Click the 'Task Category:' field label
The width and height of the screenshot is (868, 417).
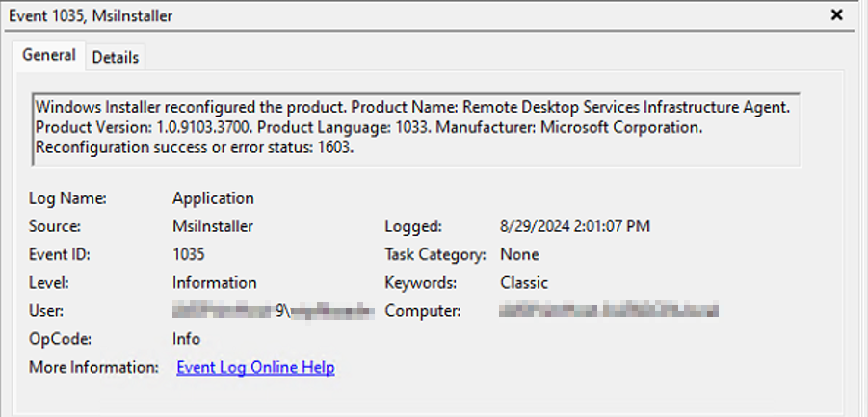[434, 254]
